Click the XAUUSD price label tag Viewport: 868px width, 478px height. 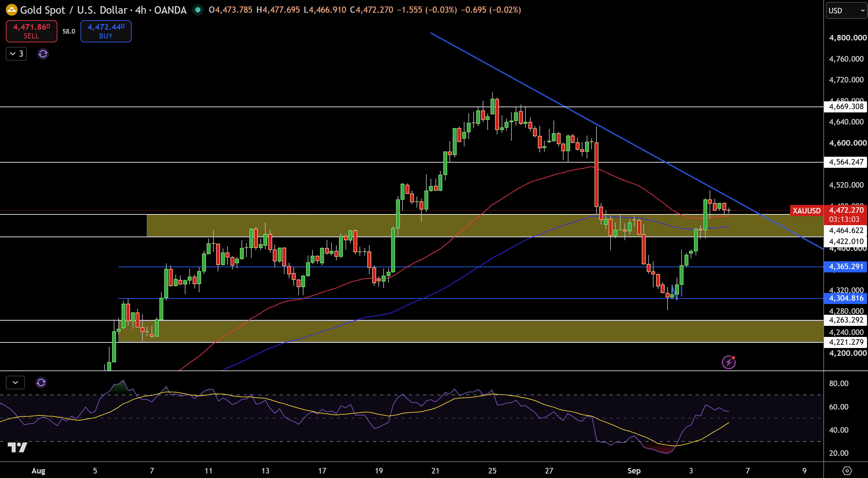(x=806, y=211)
